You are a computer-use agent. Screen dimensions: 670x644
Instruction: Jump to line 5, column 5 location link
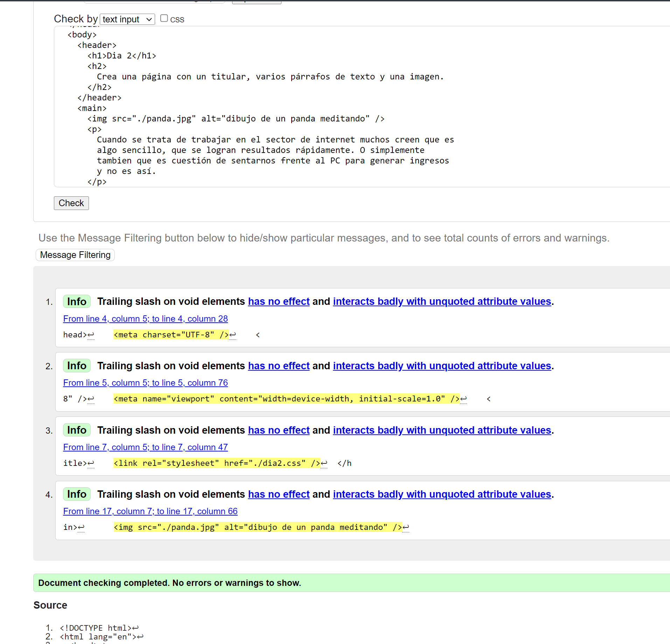pyautogui.click(x=145, y=383)
